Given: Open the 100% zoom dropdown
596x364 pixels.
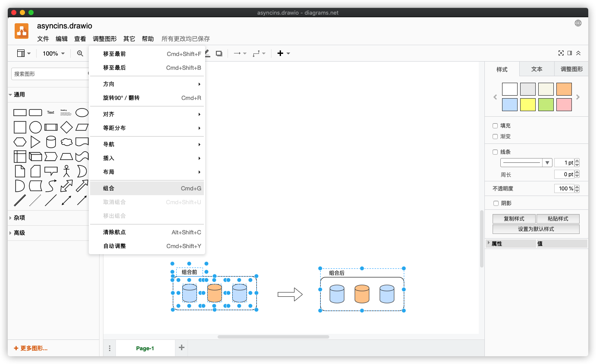Looking at the screenshot, I should pyautogui.click(x=53, y=53).
